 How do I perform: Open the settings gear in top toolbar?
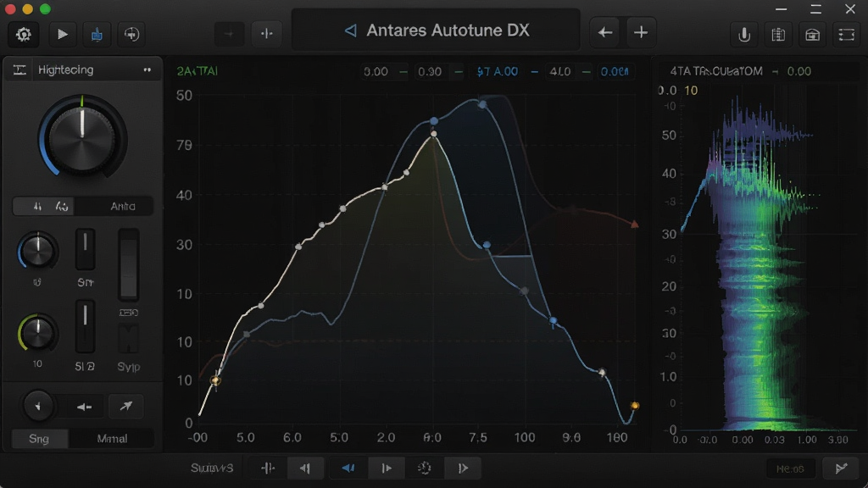point(23,34)
